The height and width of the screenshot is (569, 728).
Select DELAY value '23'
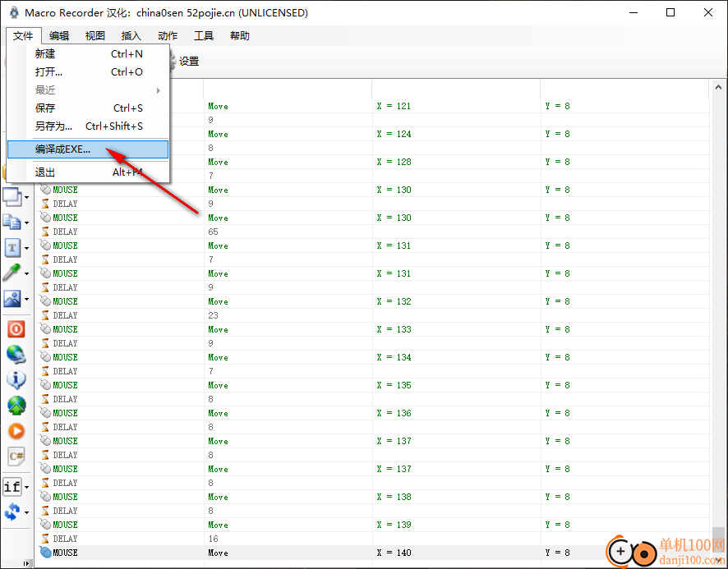pyautogui.click(x=213, y=315)
